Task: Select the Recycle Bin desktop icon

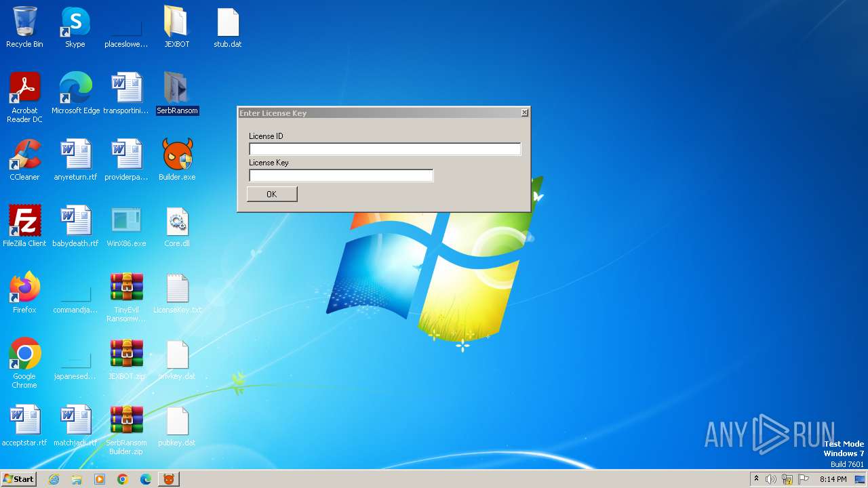Action: [x=24, y=28]
